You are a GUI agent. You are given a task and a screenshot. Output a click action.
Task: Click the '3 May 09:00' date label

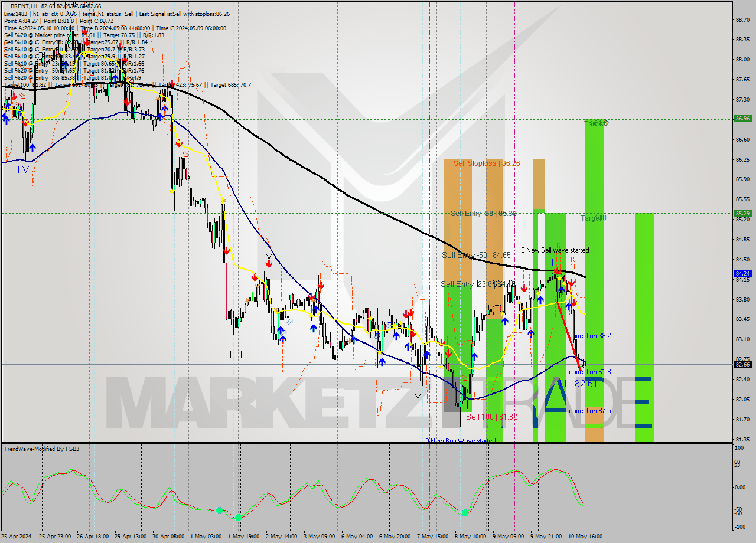tap(320, 536)
